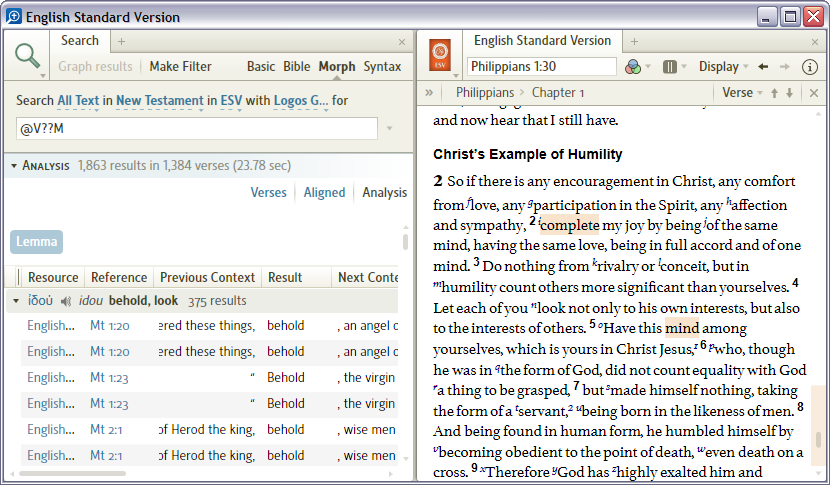
Task: Click heading Christ's Example of Humility
Action: (527, 155)
